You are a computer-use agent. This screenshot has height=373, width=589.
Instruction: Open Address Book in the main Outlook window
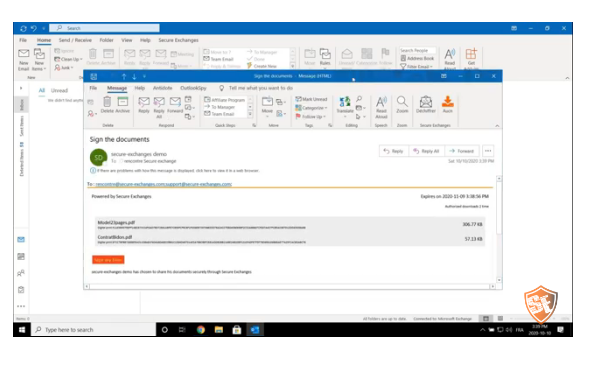tap(417, 58)
